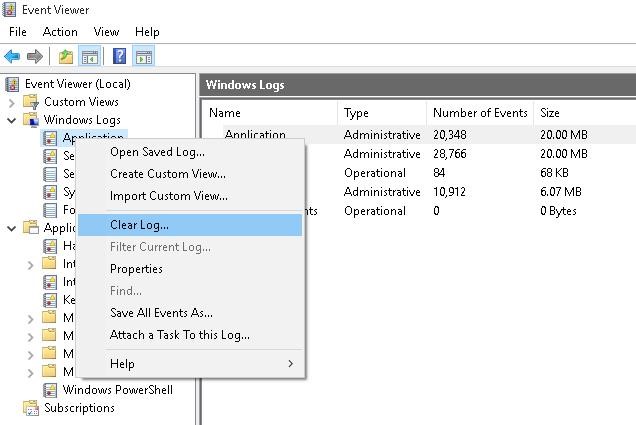
Task: Open Help via the blue question-mark icon
Action: pyautogui.click(x=119, y=56)
